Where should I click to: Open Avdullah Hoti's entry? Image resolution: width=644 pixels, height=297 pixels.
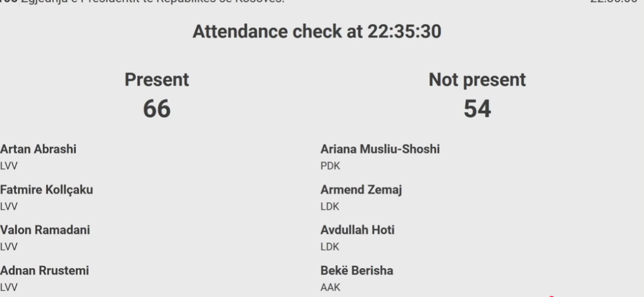[357, 230]
